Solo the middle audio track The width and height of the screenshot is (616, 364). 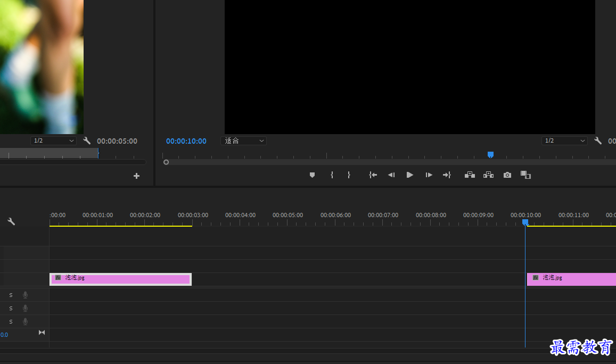coord(11,308)
